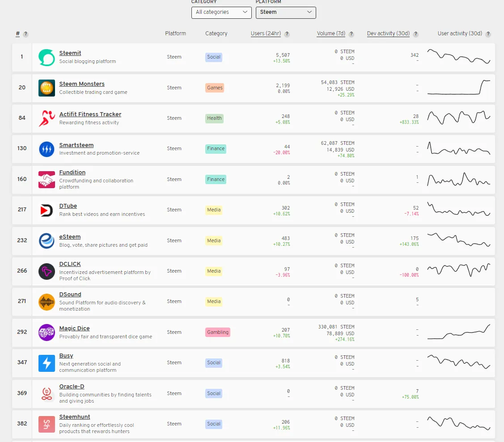Open the Busy dapp link
The width and height of the screenshot is (504, 442).
click(66, 356)
